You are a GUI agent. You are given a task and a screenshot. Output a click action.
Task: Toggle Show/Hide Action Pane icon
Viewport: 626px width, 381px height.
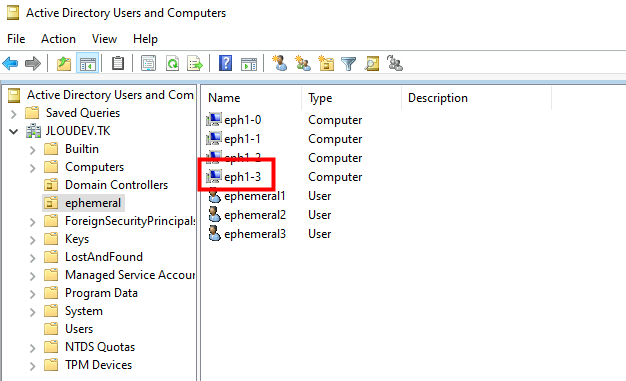pos(249,64)
